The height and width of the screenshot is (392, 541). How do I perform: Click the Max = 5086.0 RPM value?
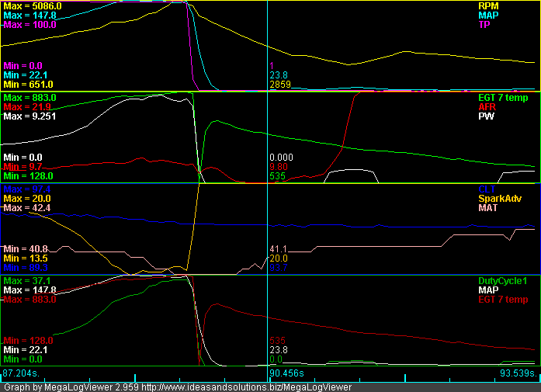(33, 6)
